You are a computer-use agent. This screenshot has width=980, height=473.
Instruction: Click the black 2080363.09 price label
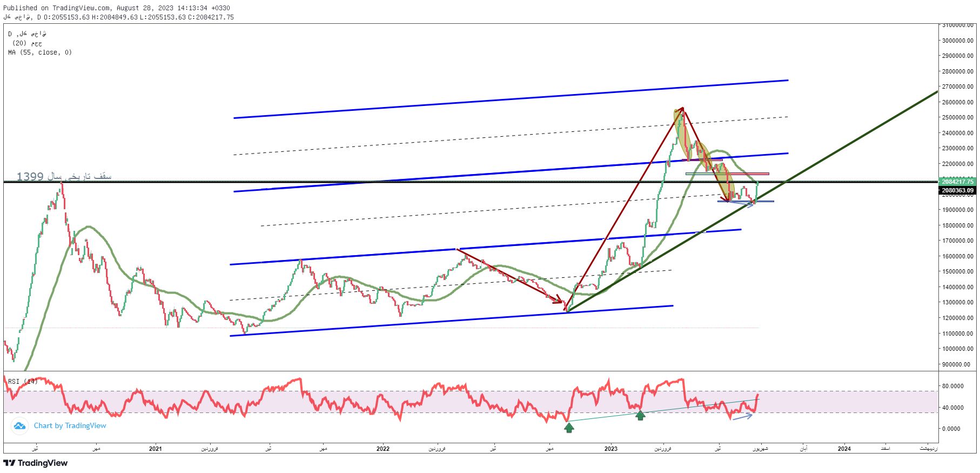pos(957,190)
